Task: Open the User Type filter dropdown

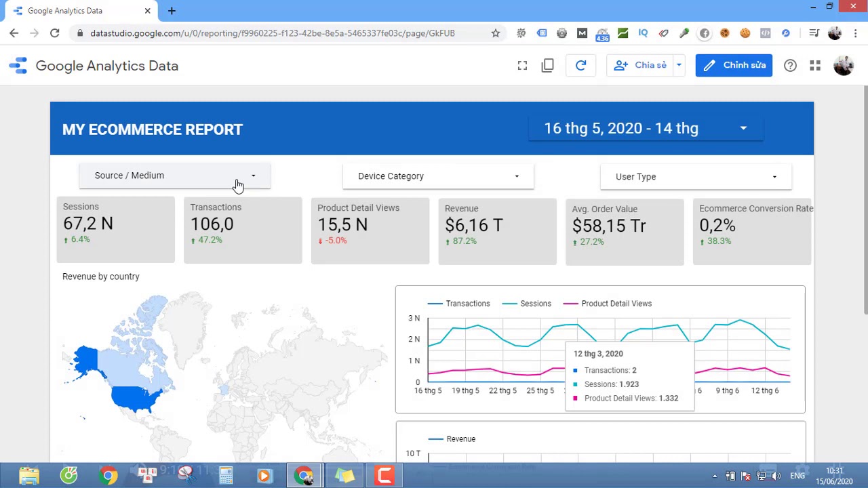Action: [696, 177]
